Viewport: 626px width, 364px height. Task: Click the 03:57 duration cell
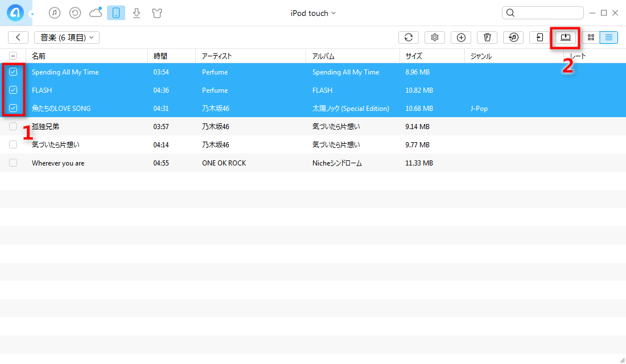[161, 127]
